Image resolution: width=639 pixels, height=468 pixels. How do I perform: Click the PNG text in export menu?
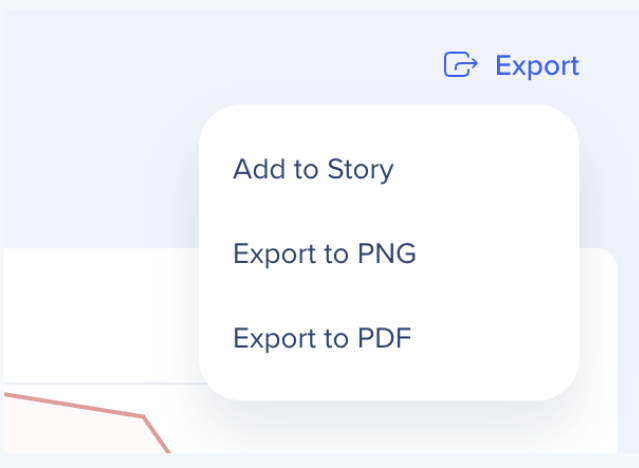point(387,253)
